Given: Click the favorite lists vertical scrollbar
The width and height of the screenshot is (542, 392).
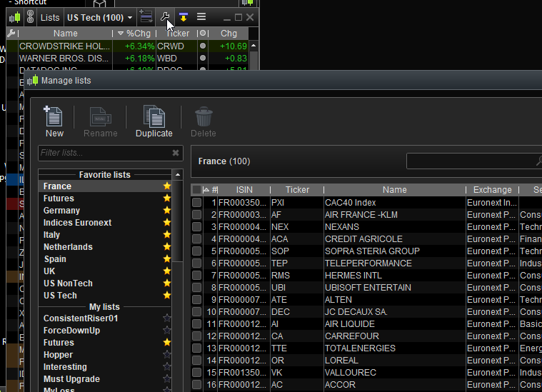Looking at the screenshot, I should [x=178, y=221].
